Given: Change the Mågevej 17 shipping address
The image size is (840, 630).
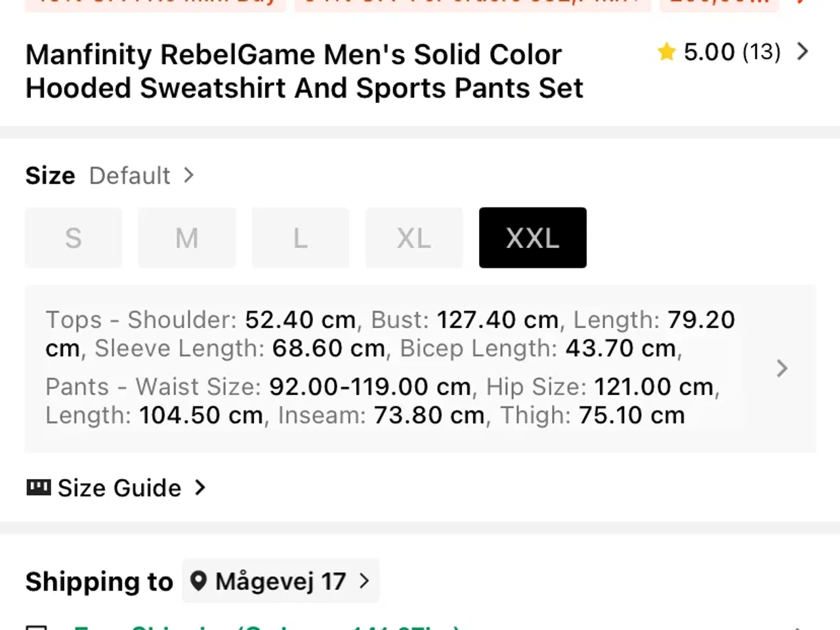Looking at the screenshot, I should pyautogui.click(x=280, y=581).
